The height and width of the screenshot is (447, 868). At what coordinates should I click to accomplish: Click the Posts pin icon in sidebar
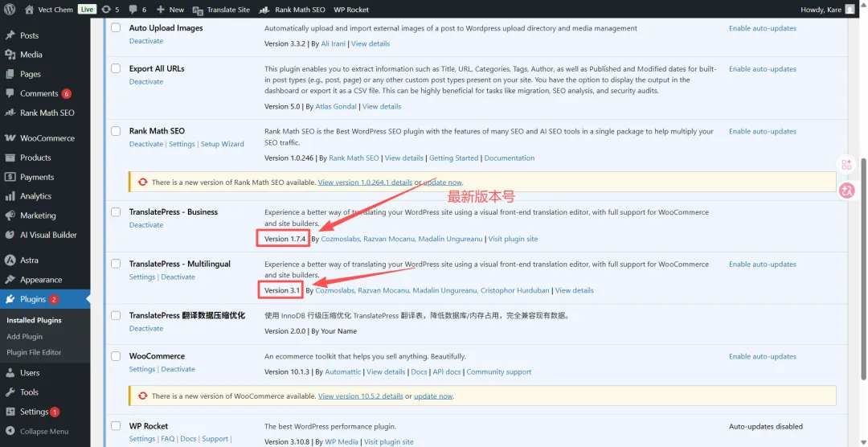(x=10, y=35)
